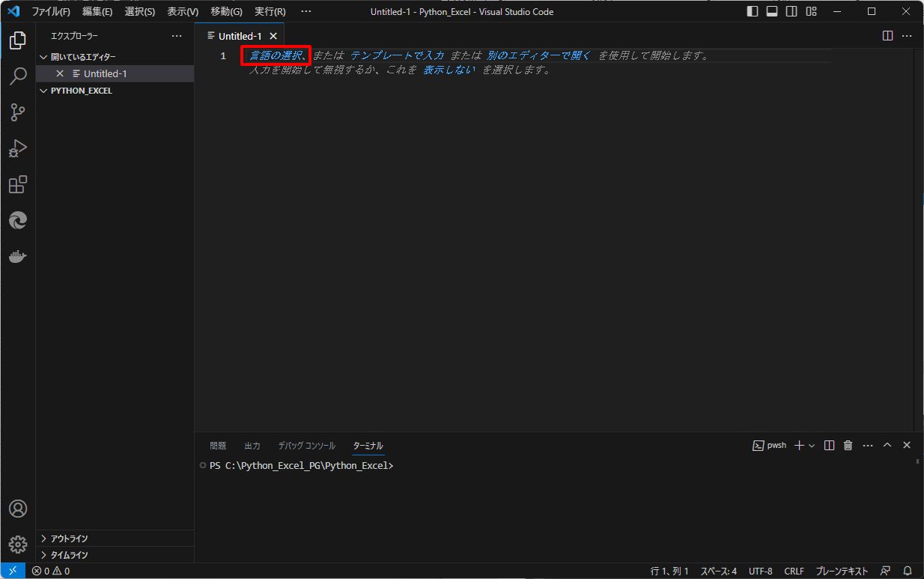The width and height of the screenshot is (924, 579).
Task: Open the launch profile dropdown arrow
Action: coord(812,445)
